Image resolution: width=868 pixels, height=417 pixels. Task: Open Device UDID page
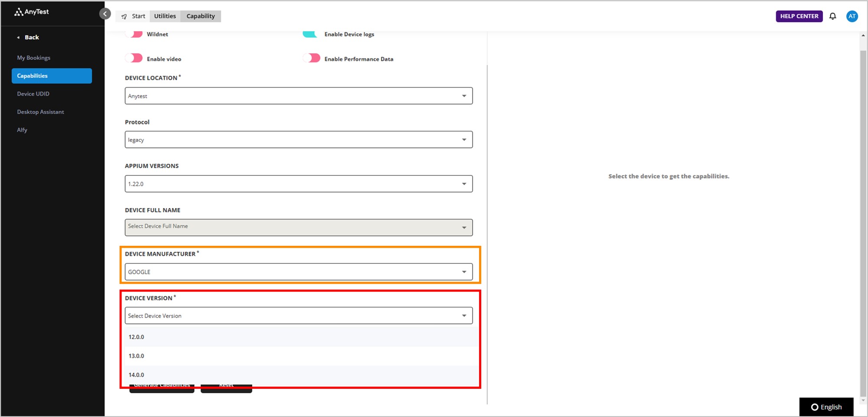click(33, 94)
